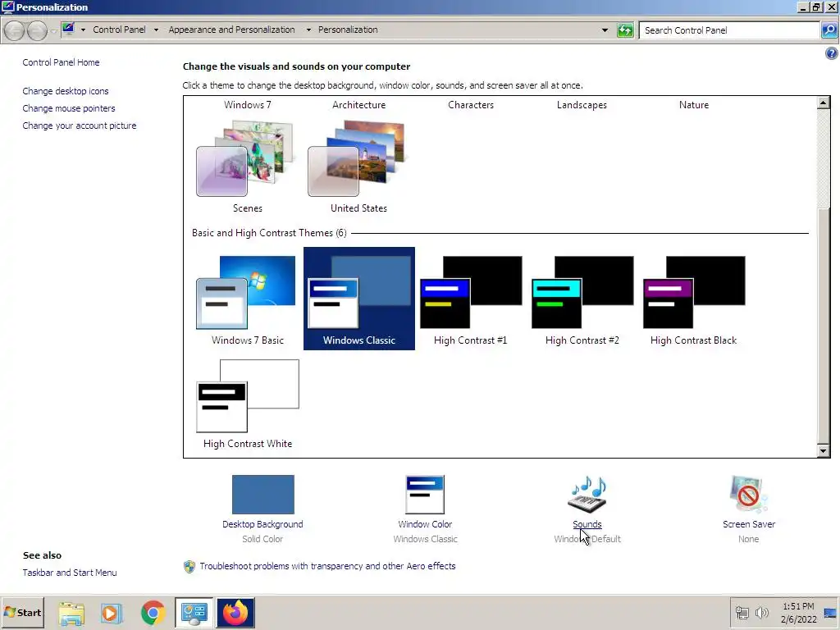Click Control Panel breadcrumb

(x=119, y=30)
